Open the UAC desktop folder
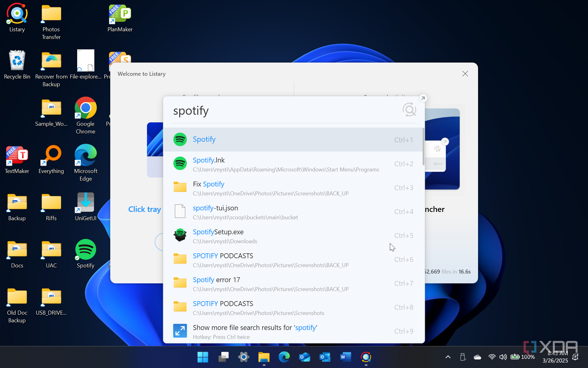 [x=51, y=254]
